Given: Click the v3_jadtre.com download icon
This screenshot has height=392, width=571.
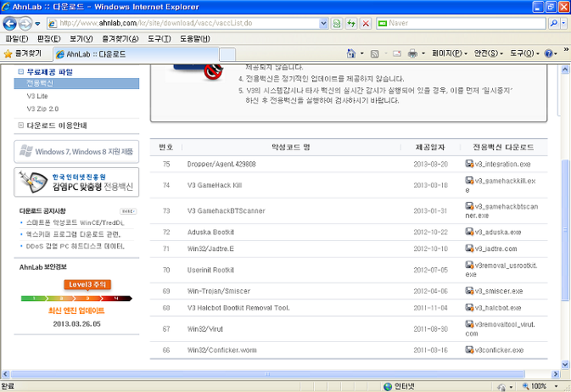Looking at the screenshot, I should point(469,249).
